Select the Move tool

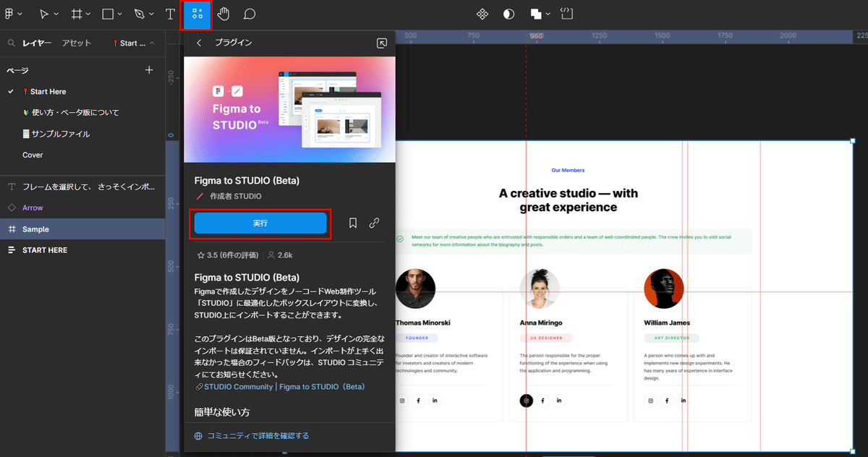coord(44,14)
